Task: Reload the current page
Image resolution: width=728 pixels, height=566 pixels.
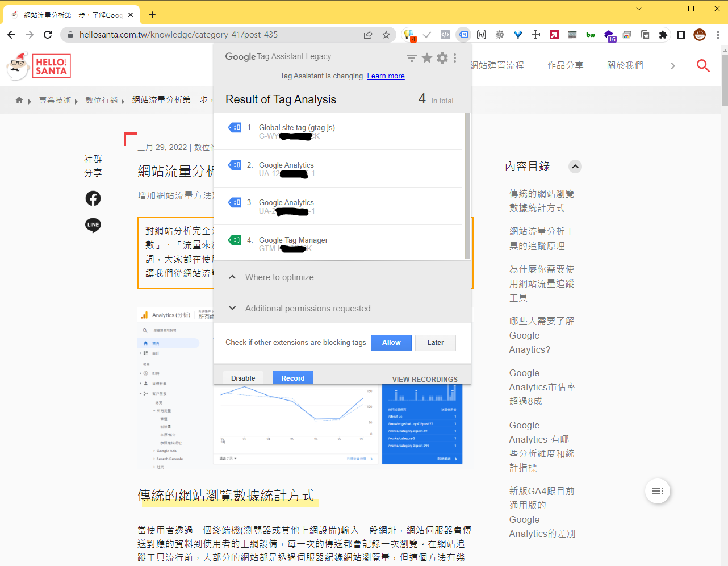Action: pyautogui.click(x=48, y=35)
